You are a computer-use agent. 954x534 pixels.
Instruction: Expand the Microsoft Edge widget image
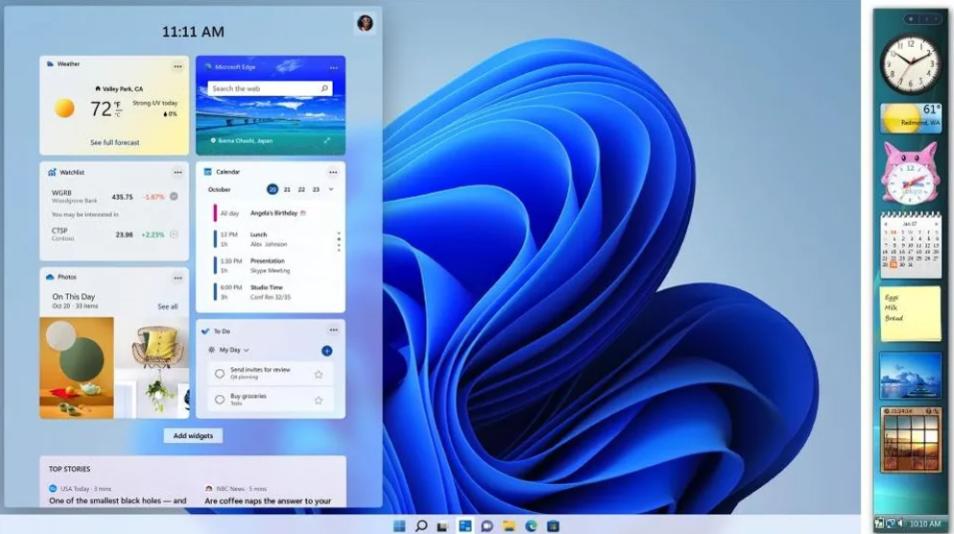[x=327, y=141]
